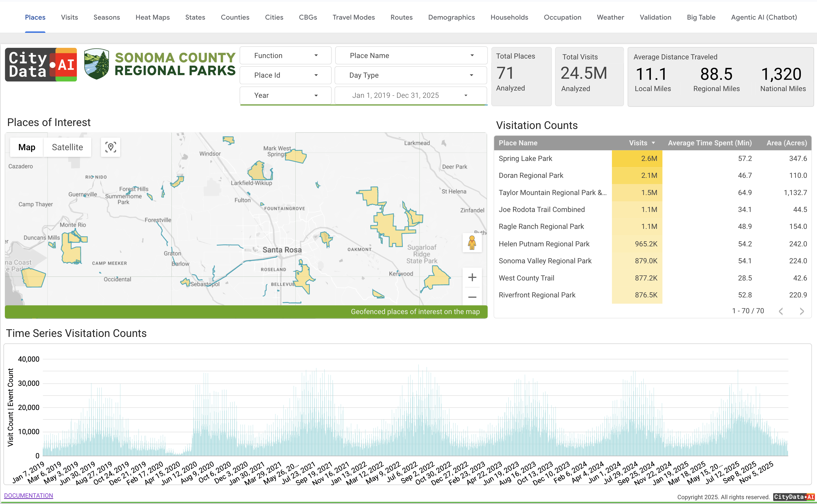The width and height of the screenshot is (817, 504).
Task: Open the Place Id dropdown
Action: click(285, 75)
